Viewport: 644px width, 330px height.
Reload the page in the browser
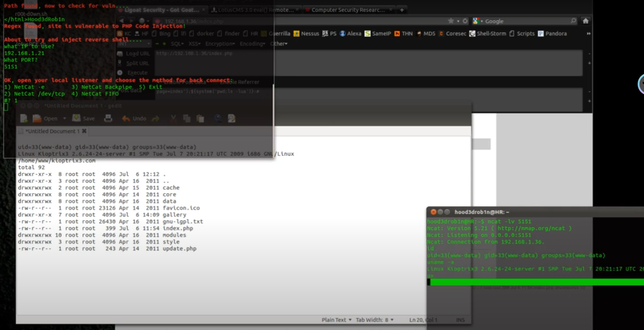click(x=465, y=21)
